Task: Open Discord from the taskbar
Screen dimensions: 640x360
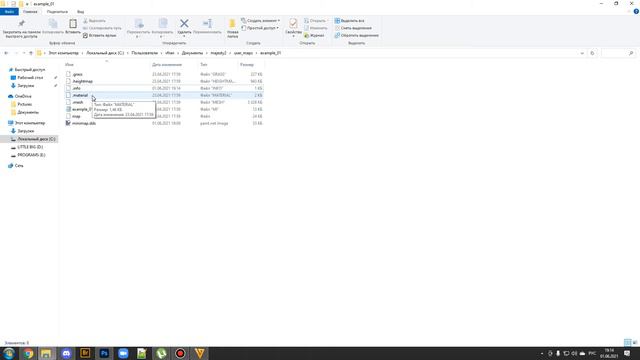Action: coord(66,353)
